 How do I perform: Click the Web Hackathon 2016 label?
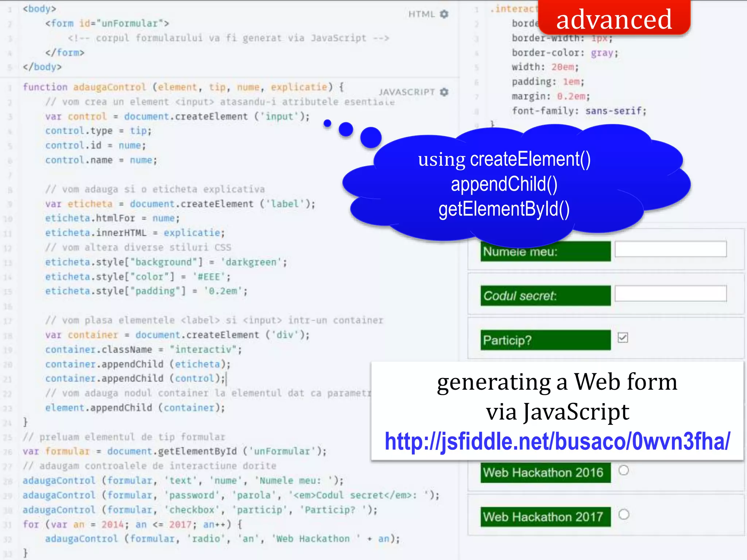(x=545, y=473)
